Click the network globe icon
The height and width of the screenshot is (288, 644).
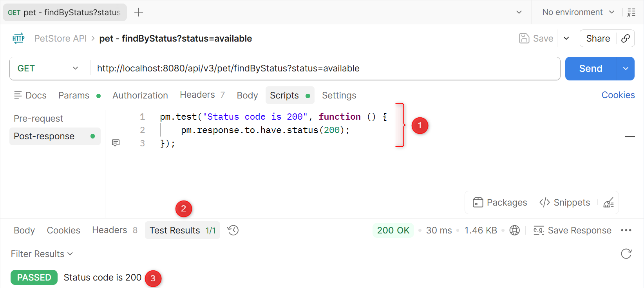(x=514, y=230)
